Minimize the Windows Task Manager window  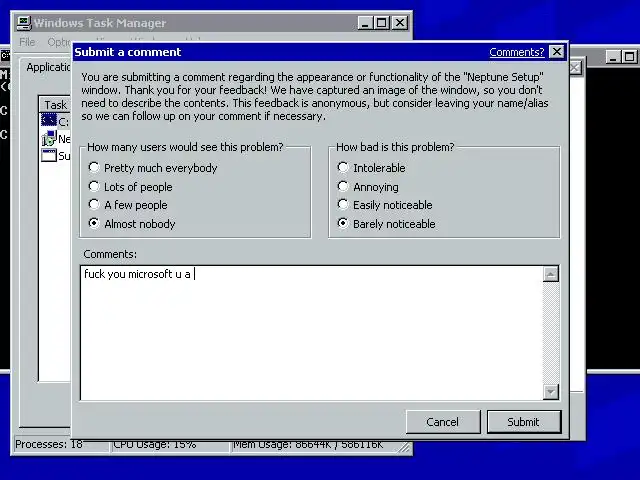coord(365,23)
